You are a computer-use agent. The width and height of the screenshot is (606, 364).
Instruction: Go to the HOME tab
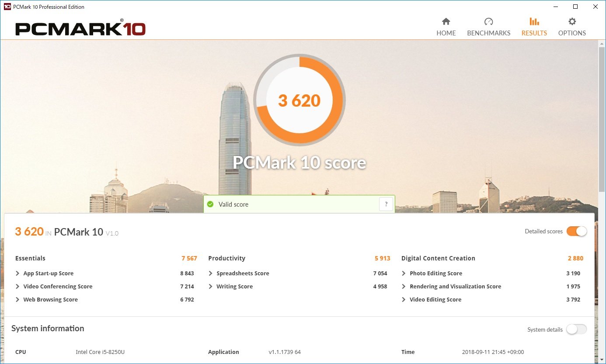[446, 27]
